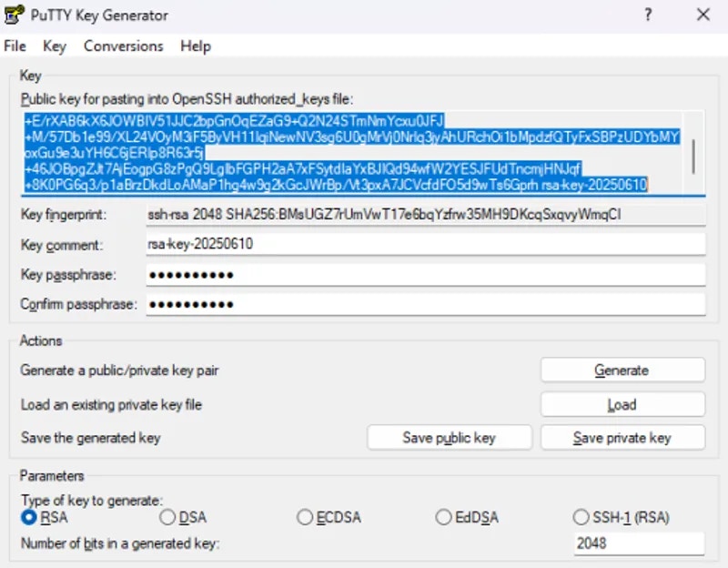Save the private key
Image resolution: width=728 pixels, height=568 pixels.
point(622,437)
